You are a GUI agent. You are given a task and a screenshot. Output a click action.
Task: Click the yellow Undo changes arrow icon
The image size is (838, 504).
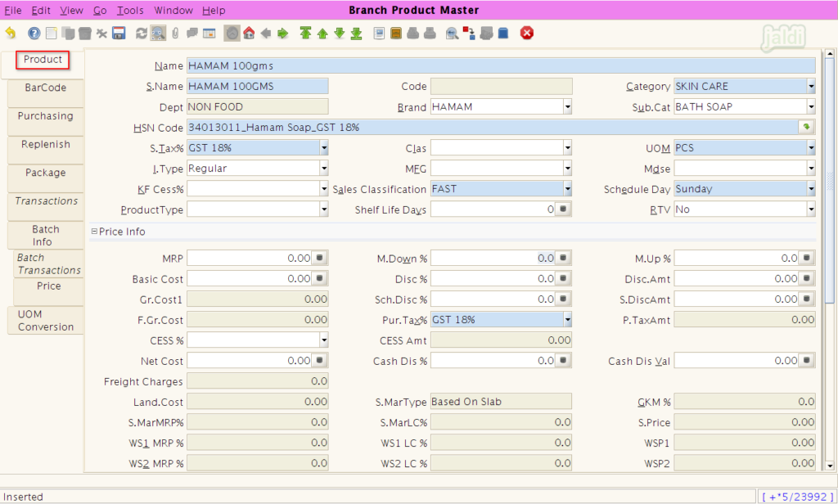click(11, 34)
